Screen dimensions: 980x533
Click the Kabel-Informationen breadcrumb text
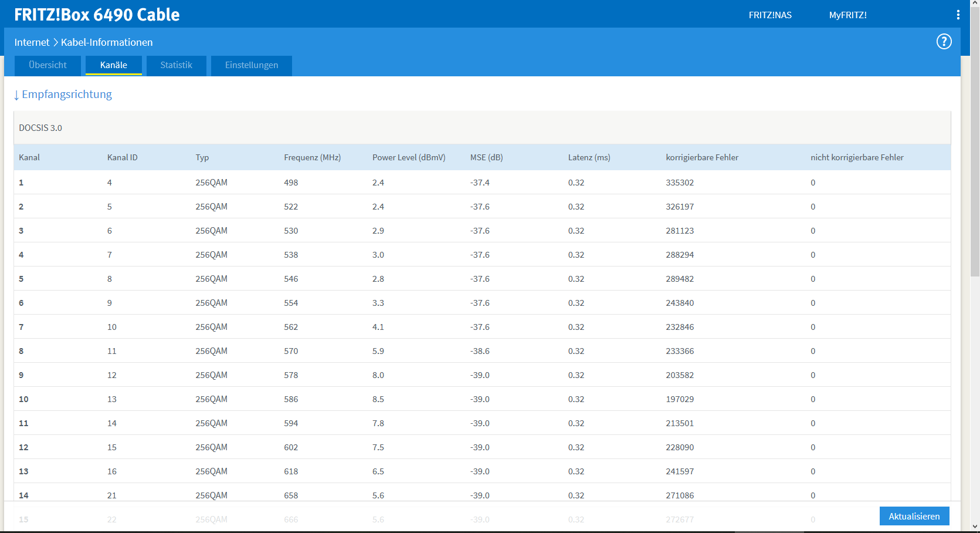107,42
